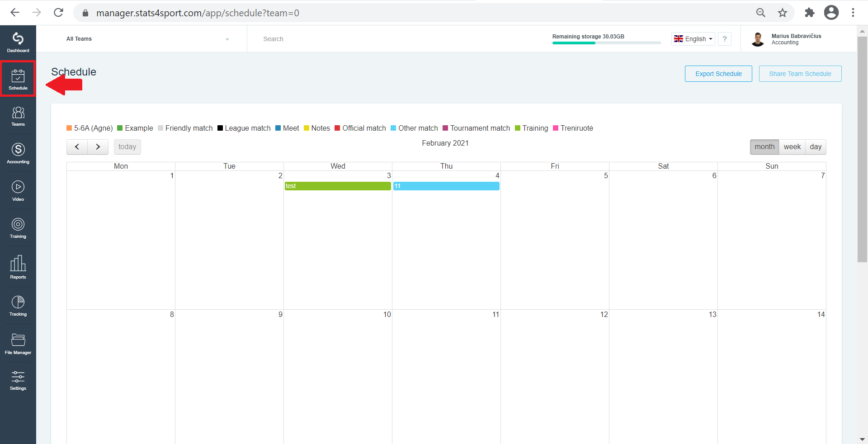Click the Remaining storage progress bar
The image size is (868, 444).
pyautogui.click(x=606, y=43)
